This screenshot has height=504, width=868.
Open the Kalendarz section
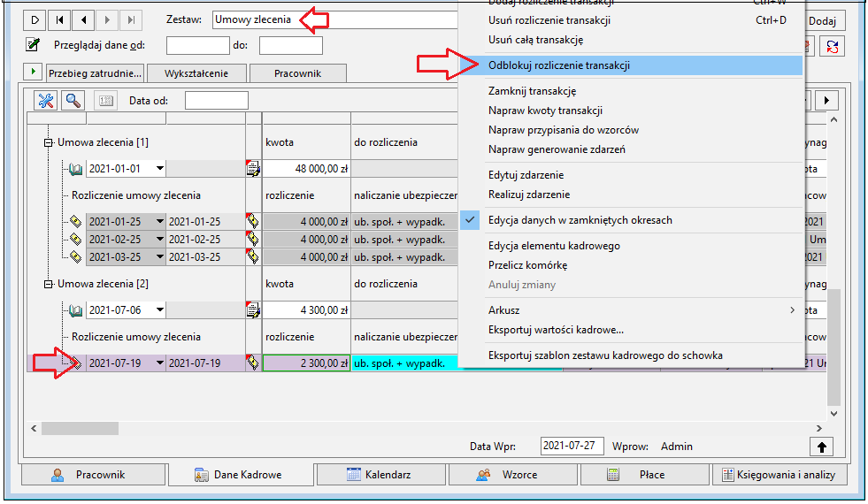[380, 475]
